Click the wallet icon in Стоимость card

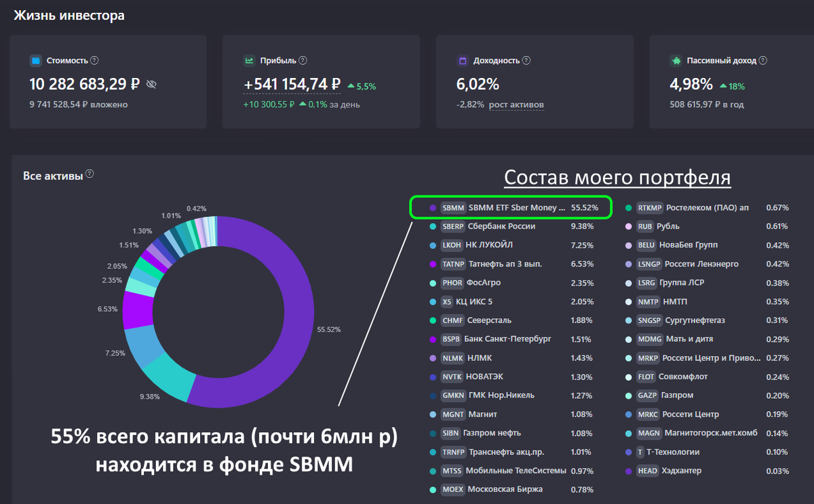coord(35,60)
